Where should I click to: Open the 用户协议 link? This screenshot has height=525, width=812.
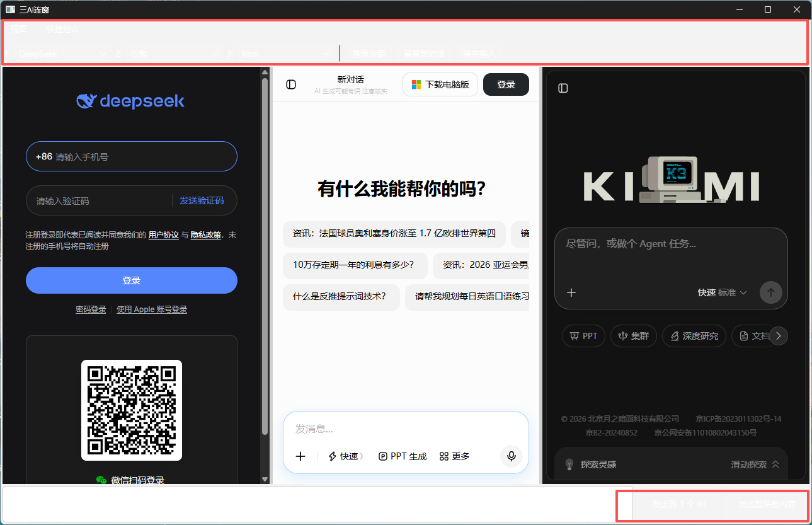click(164, 235)
